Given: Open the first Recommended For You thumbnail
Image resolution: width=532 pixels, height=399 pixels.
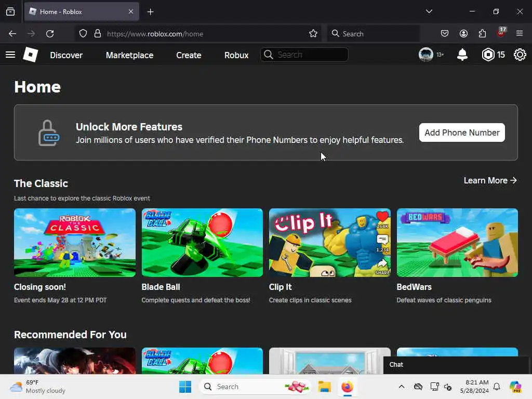Looking at the screenshot, I should [x=75, y=361].
